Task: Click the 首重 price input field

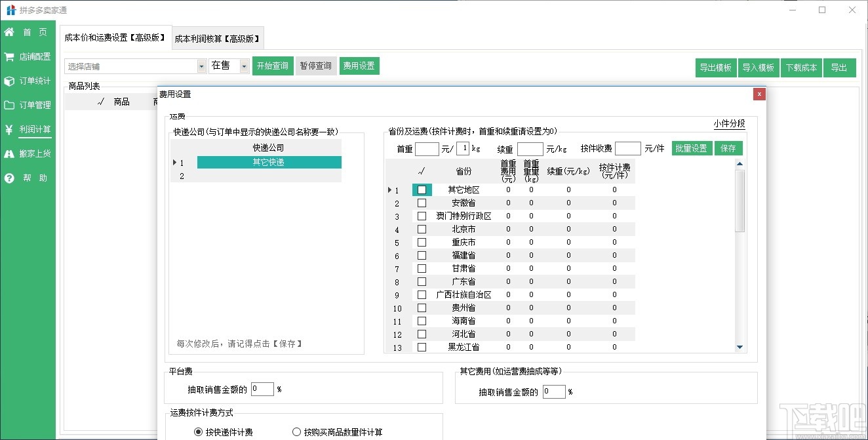Action: pos(427,148)
